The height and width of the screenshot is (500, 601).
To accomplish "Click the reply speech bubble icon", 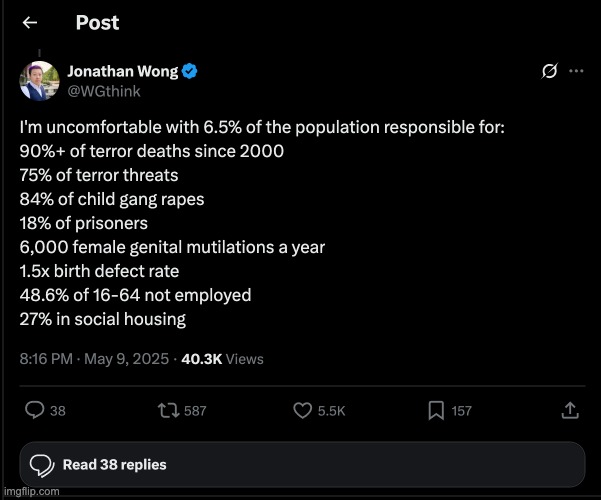I will (34, 410).
